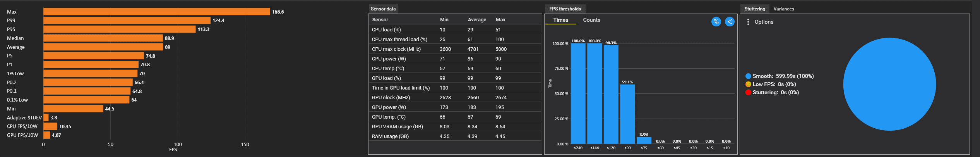This screenshot has width=980, height=157.
Task: Open the Variances tab
Action: pos(783,9)
